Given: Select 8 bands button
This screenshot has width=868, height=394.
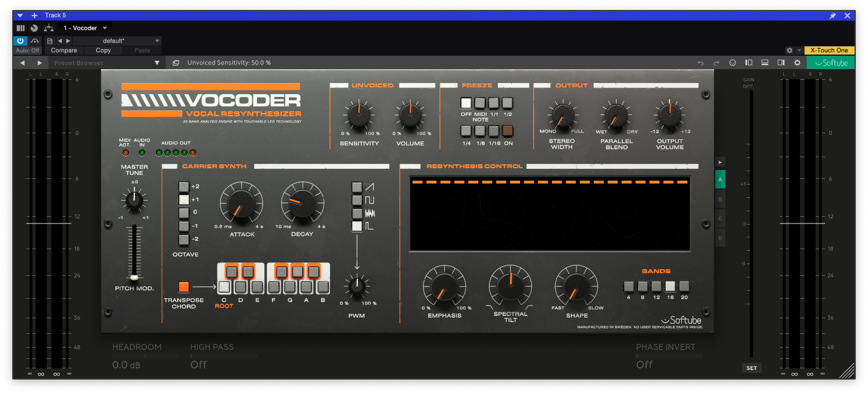Looking at the screenshot, I should point(643,286).
